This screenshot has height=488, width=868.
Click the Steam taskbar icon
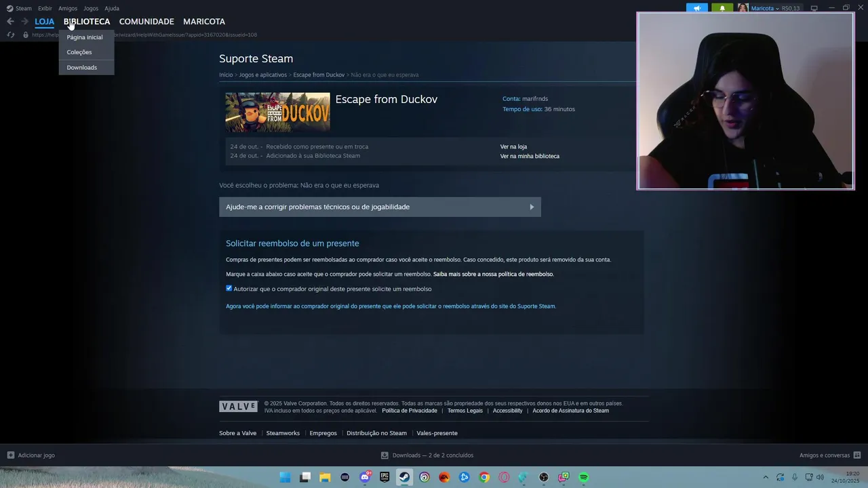pos(404,477)
